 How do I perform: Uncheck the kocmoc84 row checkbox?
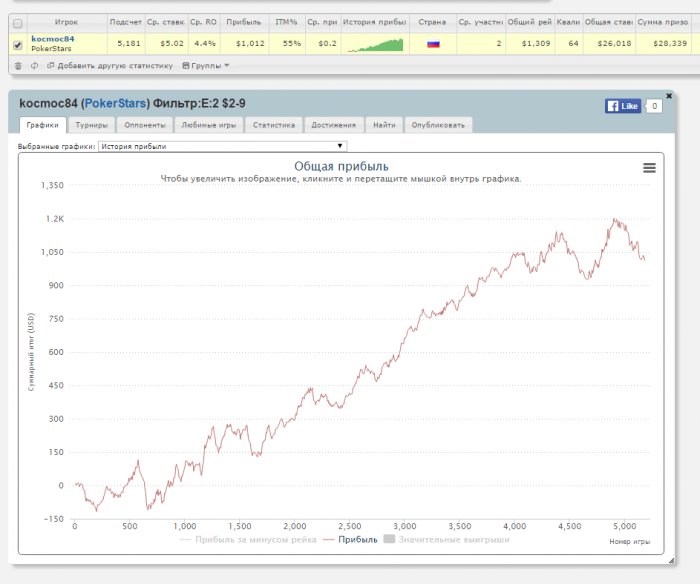(x=17, y=44)
